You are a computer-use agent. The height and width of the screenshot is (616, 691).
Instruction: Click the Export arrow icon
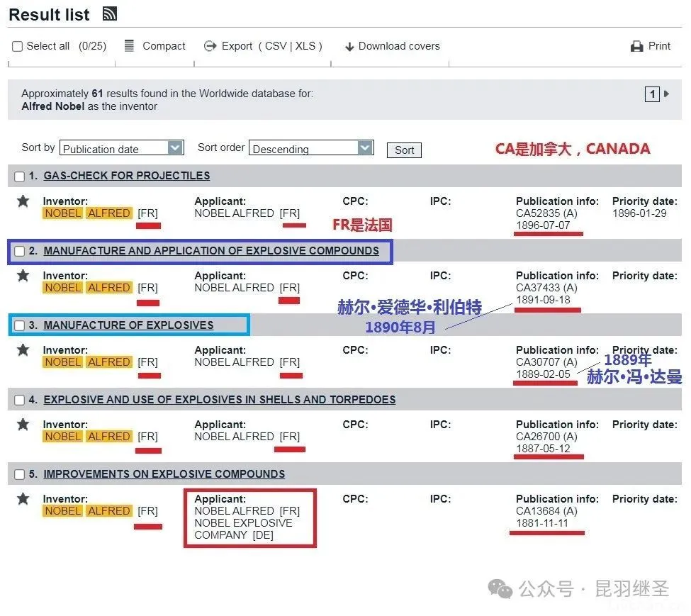pyautogui.click(x=210, y=46)
